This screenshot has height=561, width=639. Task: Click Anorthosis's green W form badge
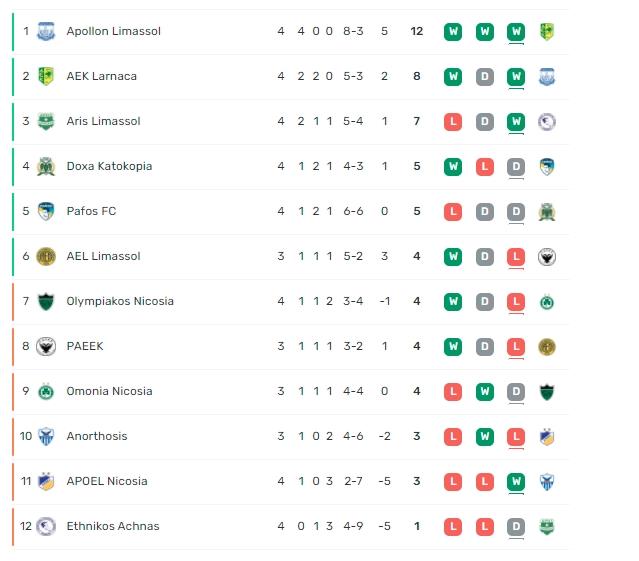point(485,437)
